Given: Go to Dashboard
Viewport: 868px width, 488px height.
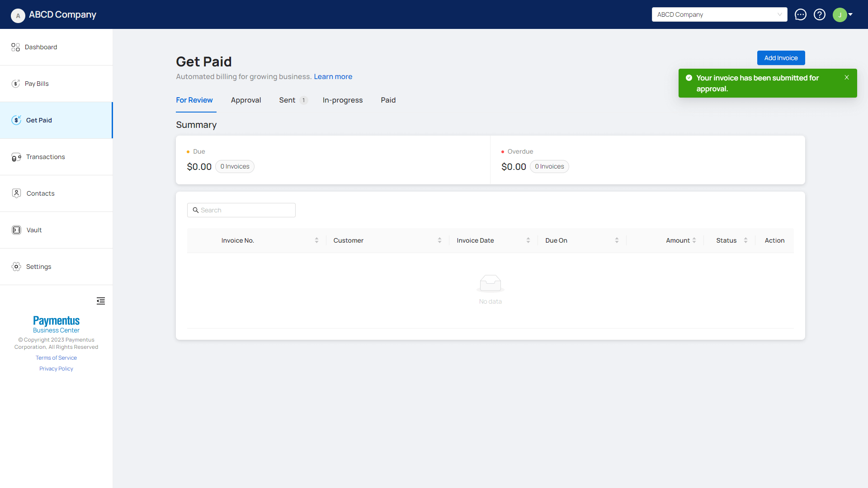Looking at the screenshot, I should pos(41,47).
